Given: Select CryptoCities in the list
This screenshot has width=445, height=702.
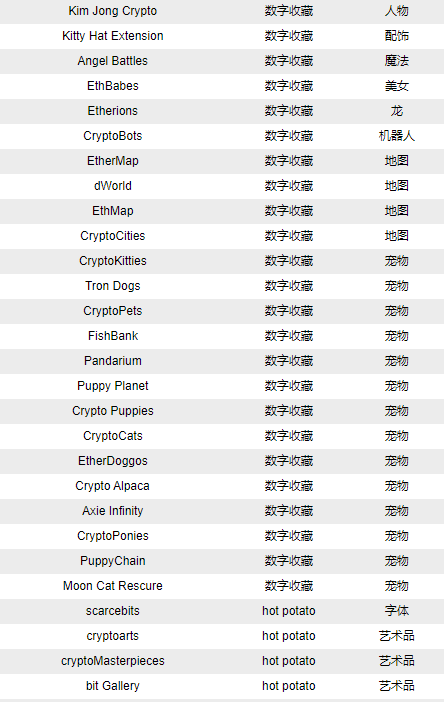Looking at the screenshot, I should point(112,236).
